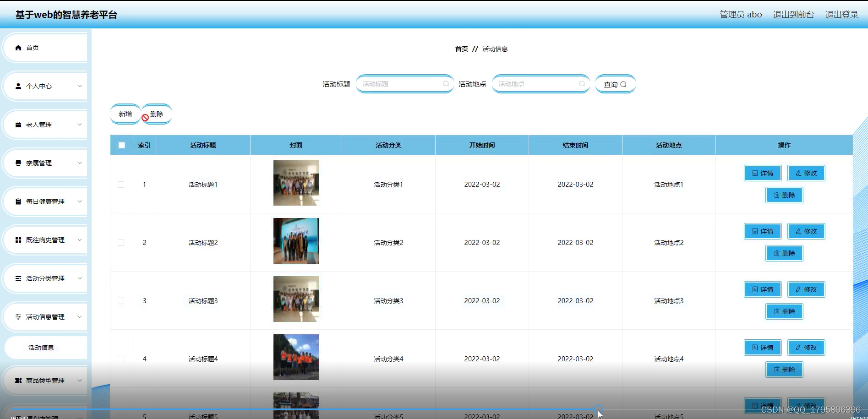Viewport: 868px width, 419px height.
Task: Click 退出到前台 link
Action: [x=793, y=15]
